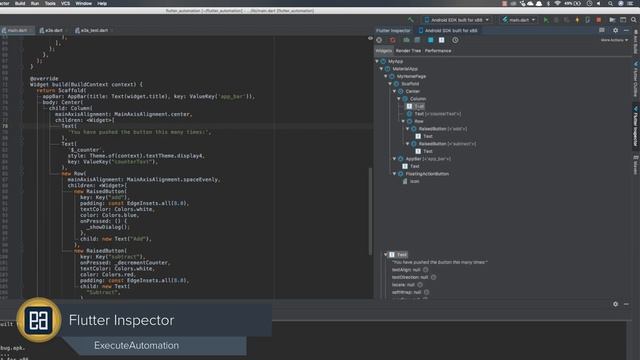Viewport: 640px width, 360px height.
Task: Collapse the MyHomePage tree node
Action: tap(386, 76)
